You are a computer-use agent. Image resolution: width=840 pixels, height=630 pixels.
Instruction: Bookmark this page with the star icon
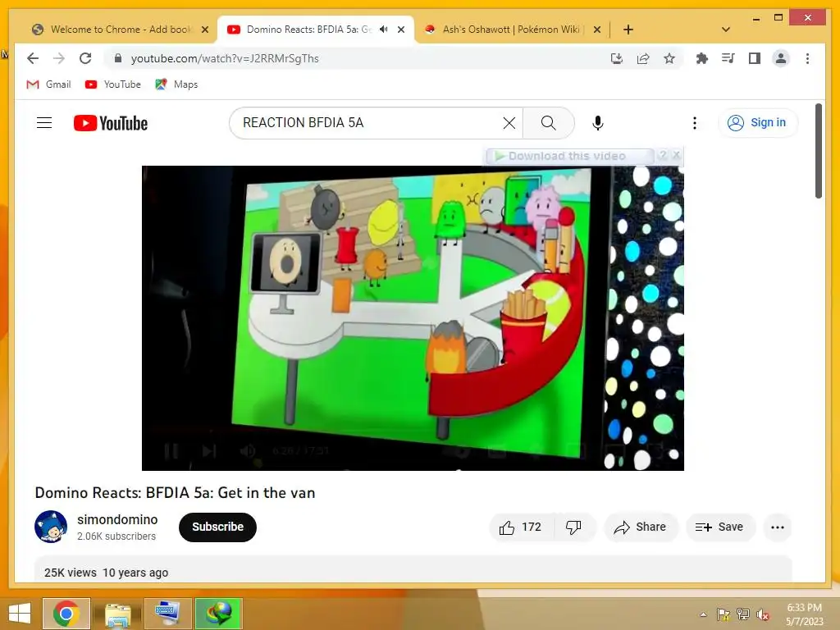(669, 58)
